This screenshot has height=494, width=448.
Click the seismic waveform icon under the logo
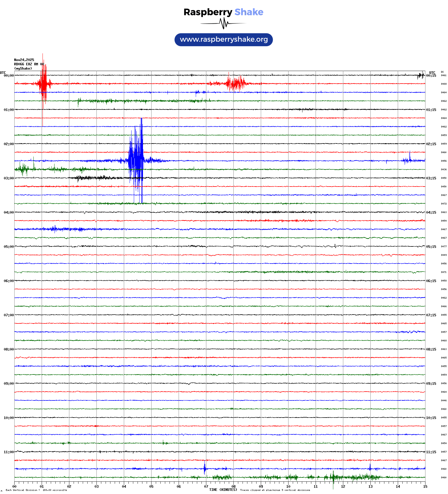click(x=223, y=23)
